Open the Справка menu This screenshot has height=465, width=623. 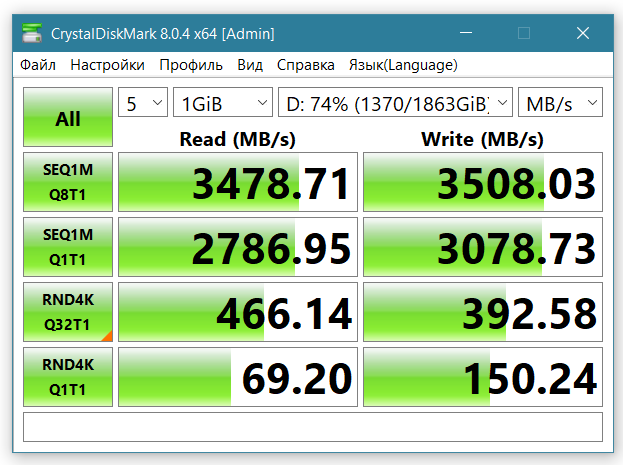tap(306, 65)
